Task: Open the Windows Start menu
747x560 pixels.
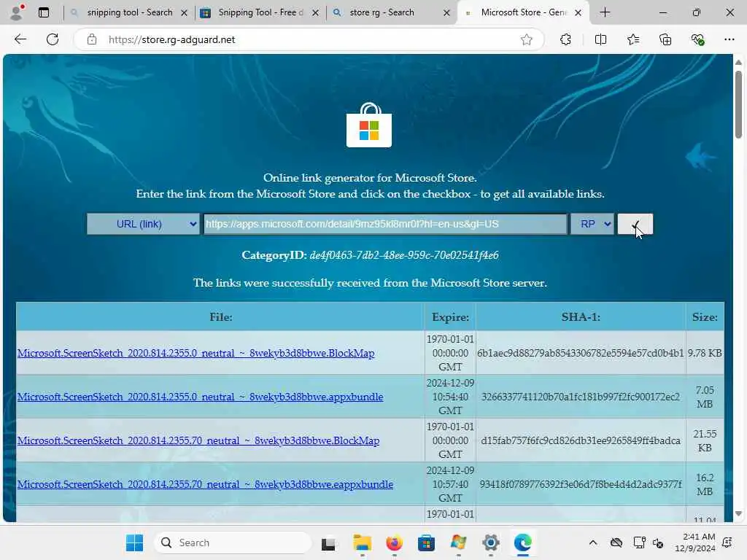Action: (x=134, y=542)
